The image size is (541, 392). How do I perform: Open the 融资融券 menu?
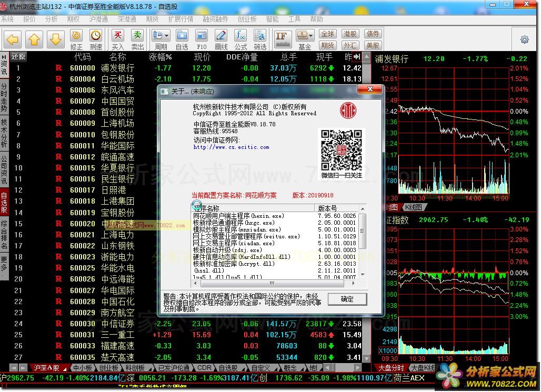click(x=215, y=19)
